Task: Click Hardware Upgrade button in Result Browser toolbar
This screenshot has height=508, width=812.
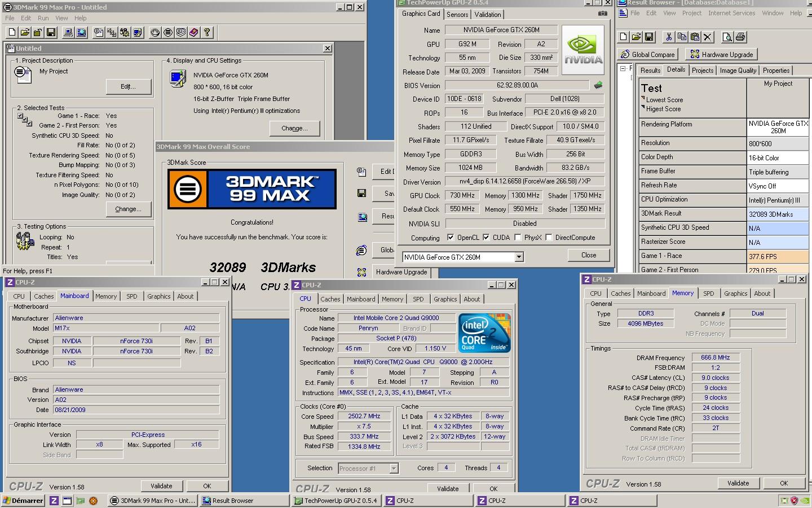Action: click(721, 55)
